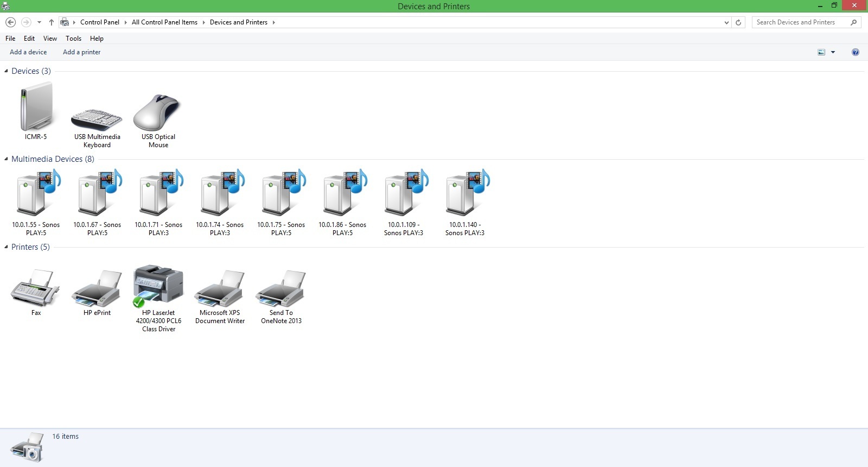This screenshot has height=467, width=868.
Task: Click the Devices (3) heading text
Action: pyautogui.click(x=31, y=71)
